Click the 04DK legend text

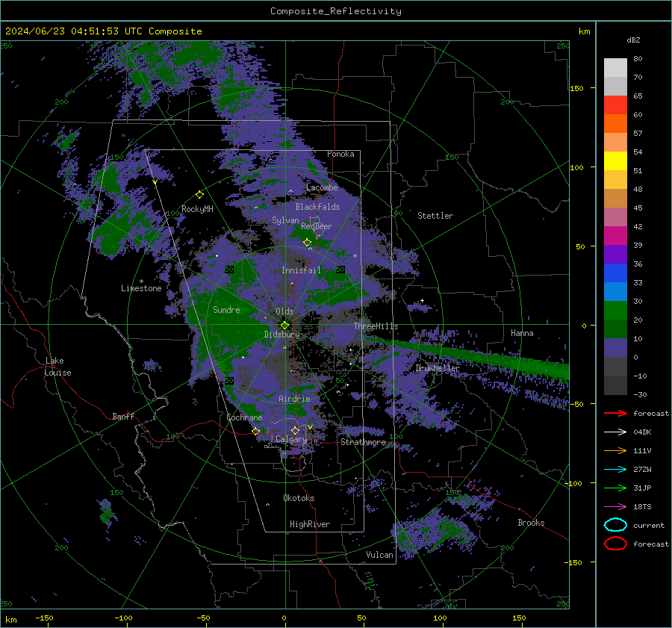[x=642, y=432]
